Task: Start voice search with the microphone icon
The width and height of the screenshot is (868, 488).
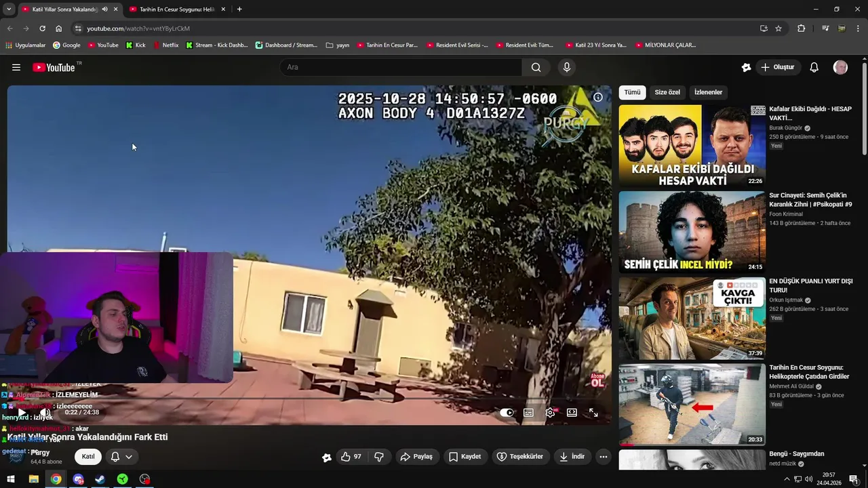Action: (567, 67)
